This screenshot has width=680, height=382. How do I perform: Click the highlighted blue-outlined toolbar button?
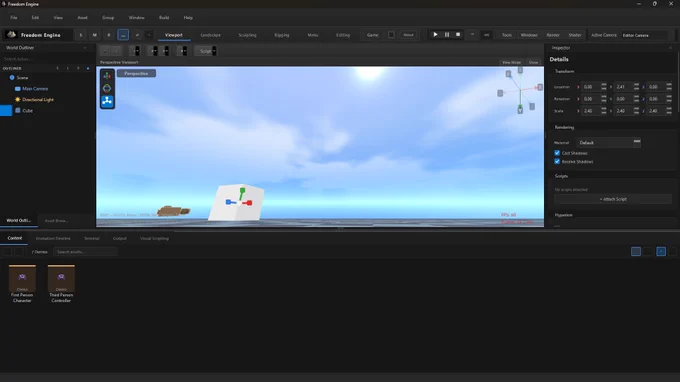pyautogui.click(x=123, y=35)
